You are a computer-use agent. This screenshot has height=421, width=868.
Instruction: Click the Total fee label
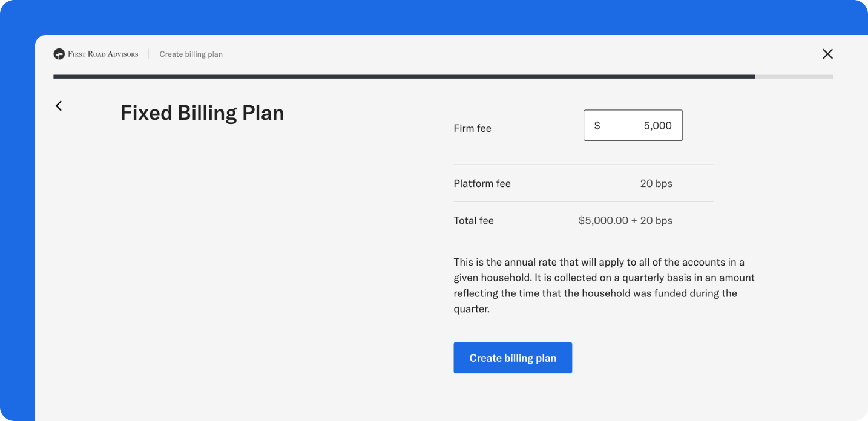(x=474, y=220)
